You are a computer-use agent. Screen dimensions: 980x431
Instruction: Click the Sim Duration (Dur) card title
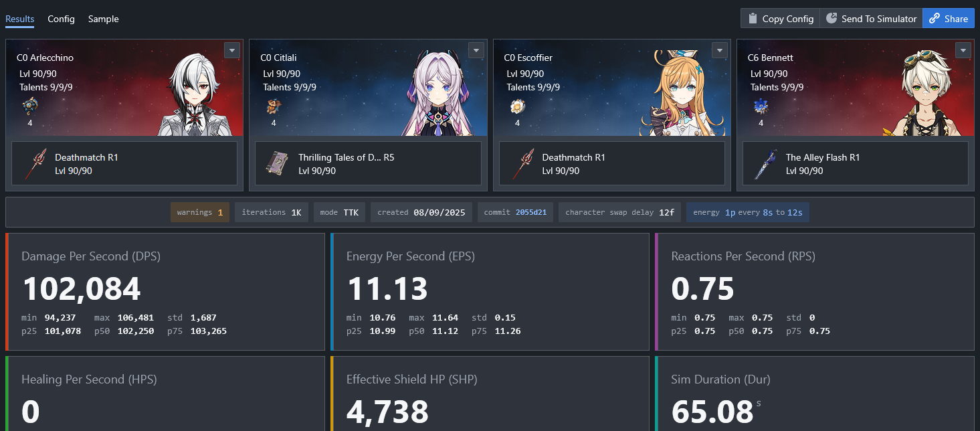[x=720, y=379]
